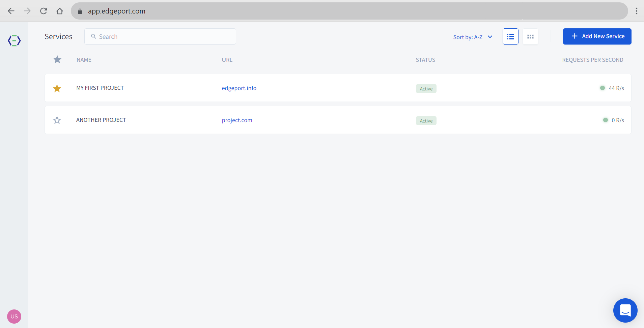Expand the Sort by: A-Z dropdown

coord(473,37)
